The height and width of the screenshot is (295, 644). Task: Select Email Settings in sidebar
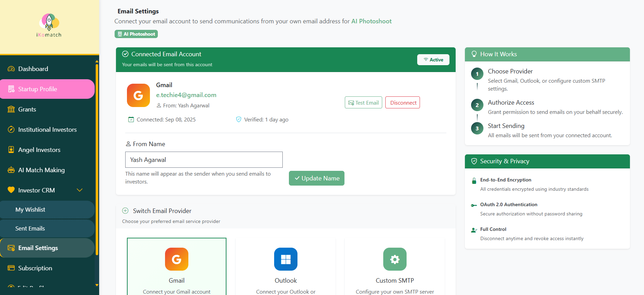point(47,248)
